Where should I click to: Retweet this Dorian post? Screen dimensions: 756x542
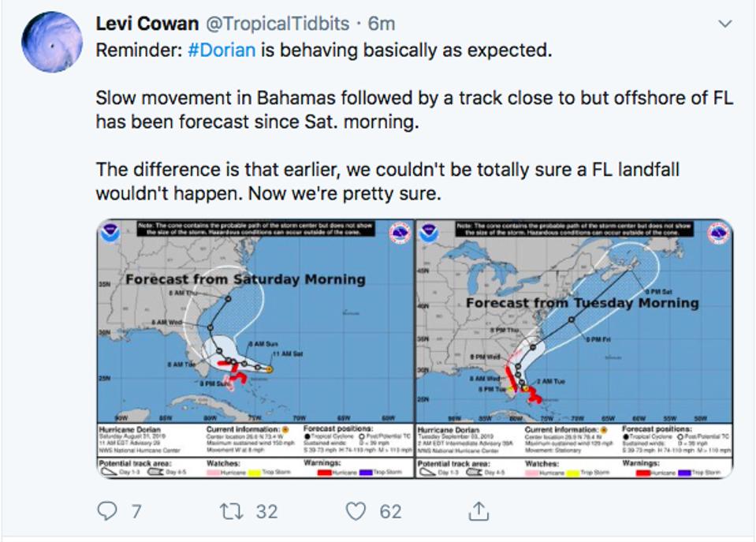pyautogui.click(x=232, y=511)
